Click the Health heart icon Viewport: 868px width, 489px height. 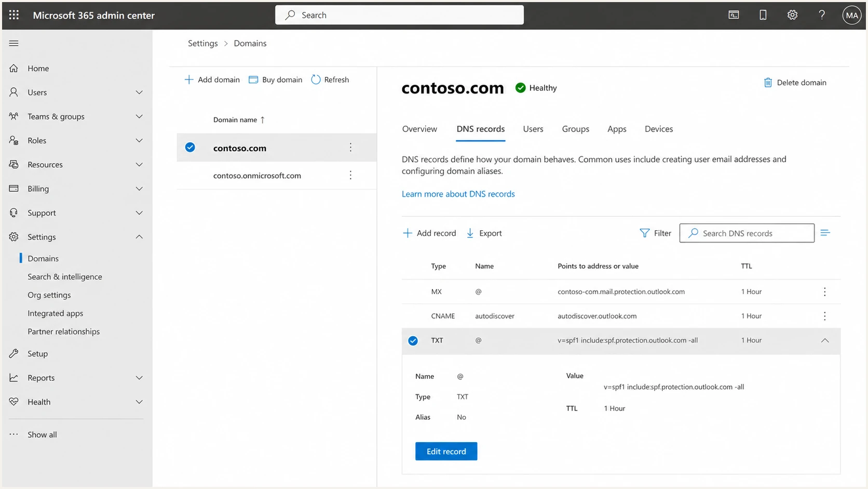tap(14, 402)
